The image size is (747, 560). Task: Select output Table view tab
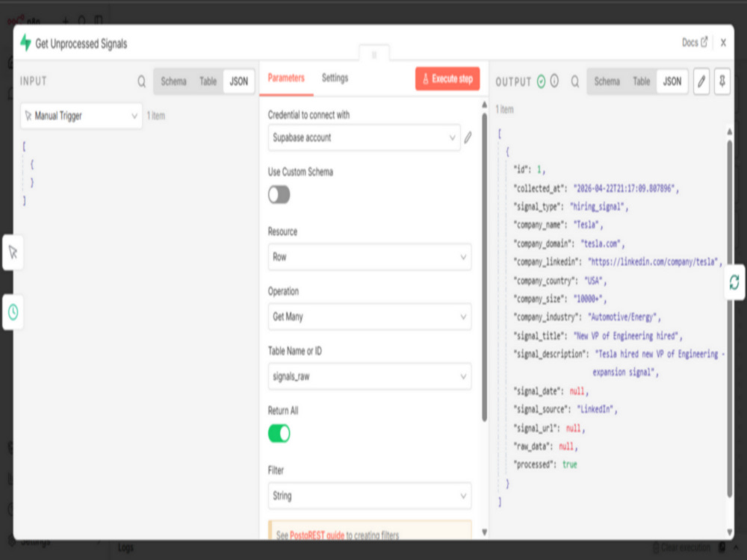coord(641,81)
